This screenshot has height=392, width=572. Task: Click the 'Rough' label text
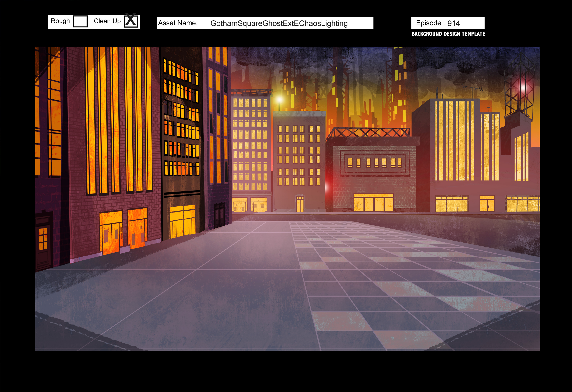click(60, 21)
